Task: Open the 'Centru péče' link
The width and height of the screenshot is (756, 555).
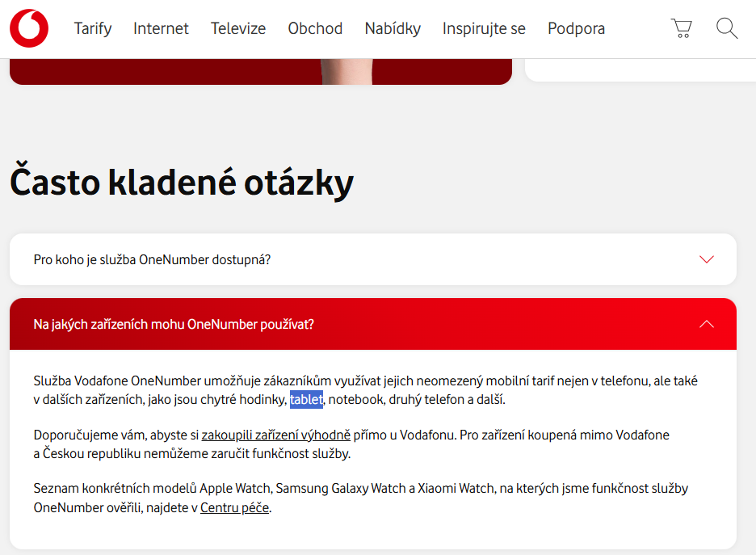Action: coord(234,508)
